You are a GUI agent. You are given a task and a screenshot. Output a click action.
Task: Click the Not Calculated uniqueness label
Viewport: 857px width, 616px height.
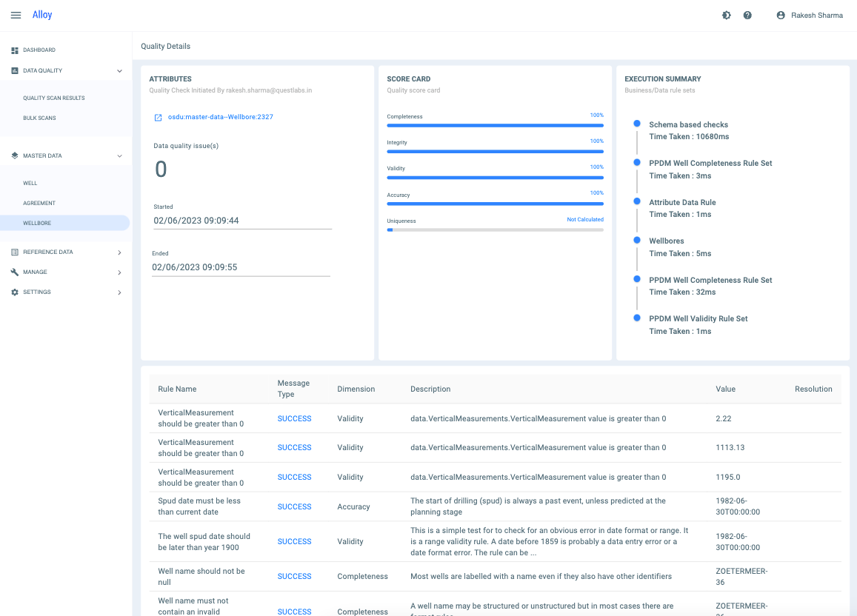585,220
